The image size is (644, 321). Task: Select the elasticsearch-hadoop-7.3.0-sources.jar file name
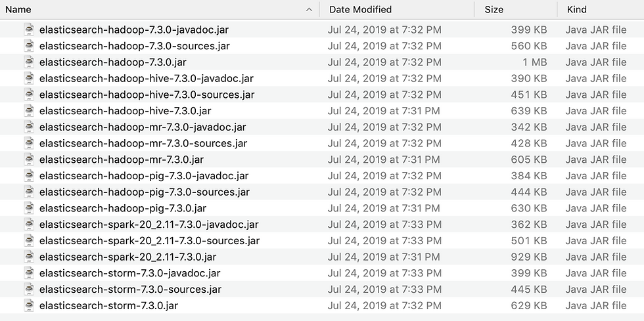134,46
